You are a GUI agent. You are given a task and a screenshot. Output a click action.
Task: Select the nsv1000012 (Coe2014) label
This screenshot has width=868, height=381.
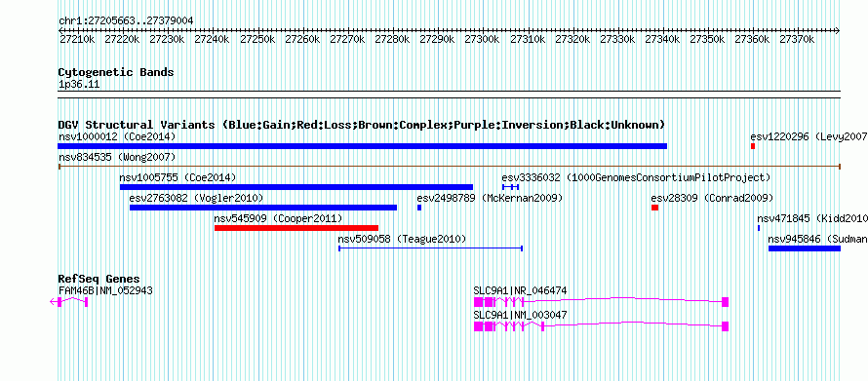pyautogui.click(x=117, y=136)
